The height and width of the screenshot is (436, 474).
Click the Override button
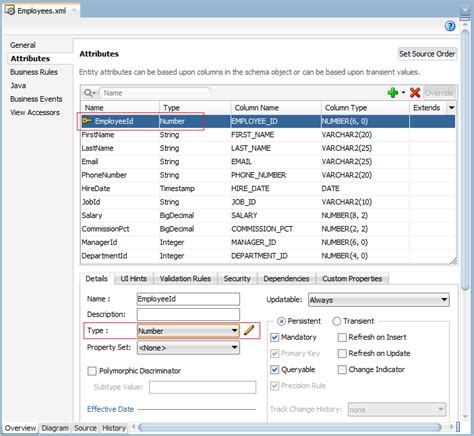[x=439, y=93]
